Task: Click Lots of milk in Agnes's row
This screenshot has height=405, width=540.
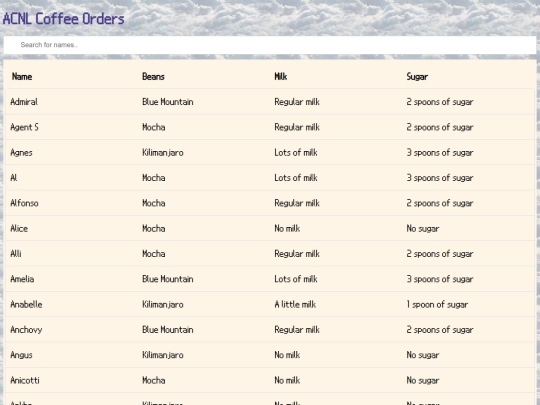Action: [x=296, y=152]
